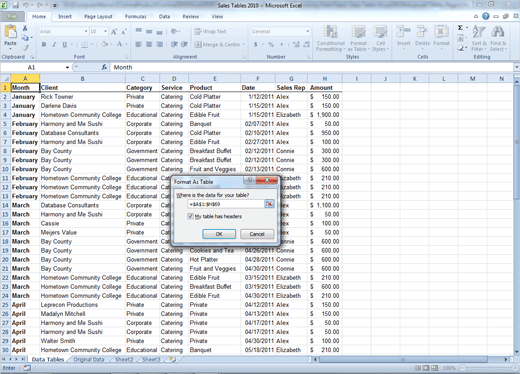Open Format as Table gallery

pyautogui.click(x=359, y=38)
